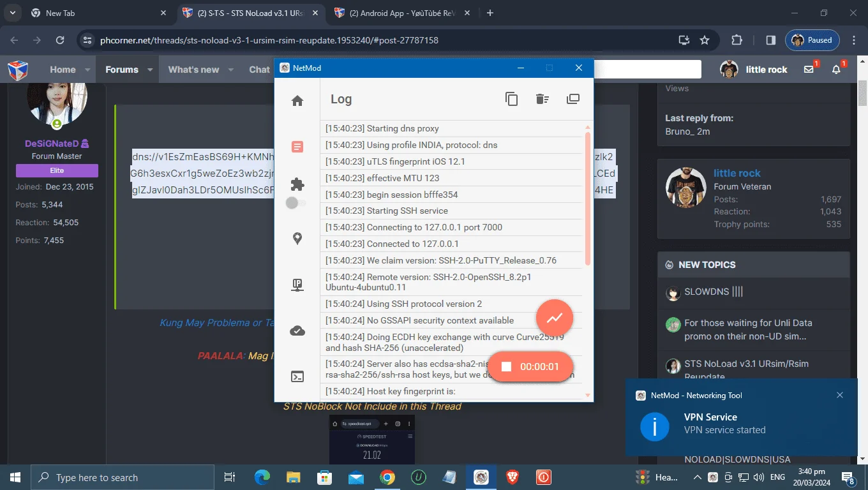Viewport: 868px width, 490px height.
Task: Open the What's new menu item
Action: [x=193, y=70]
